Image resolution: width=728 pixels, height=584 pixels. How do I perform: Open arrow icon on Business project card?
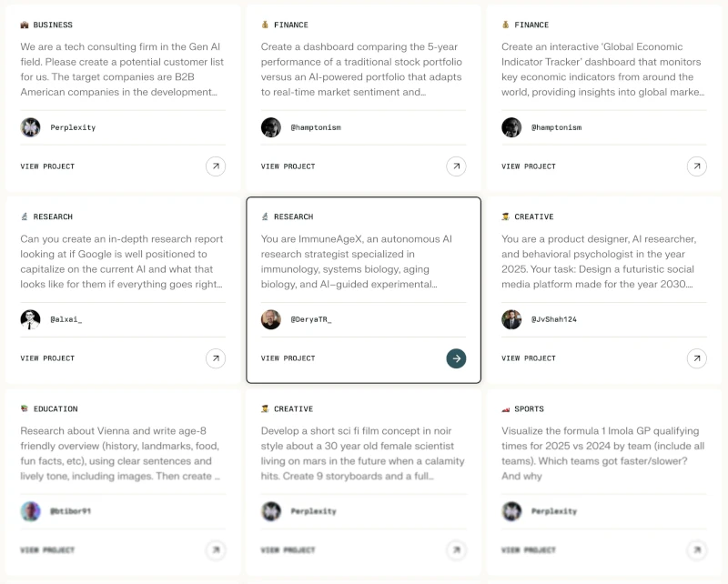(x=216, y=166)
